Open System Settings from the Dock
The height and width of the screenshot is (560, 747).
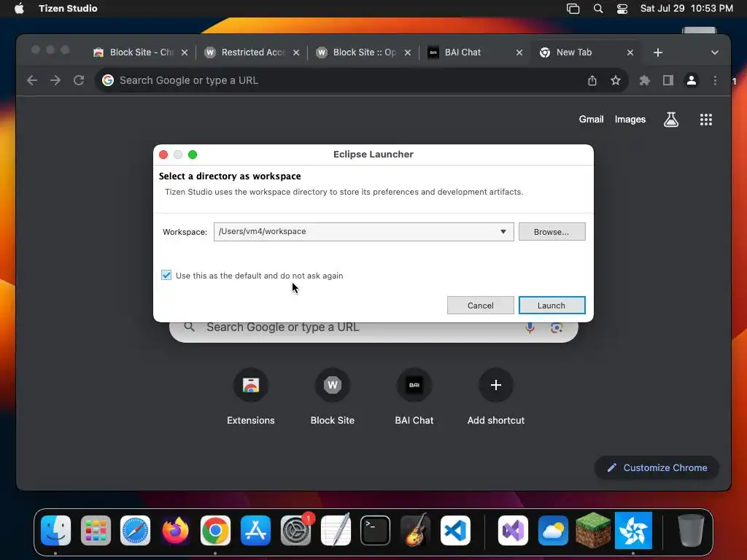[x=295, y=530]
